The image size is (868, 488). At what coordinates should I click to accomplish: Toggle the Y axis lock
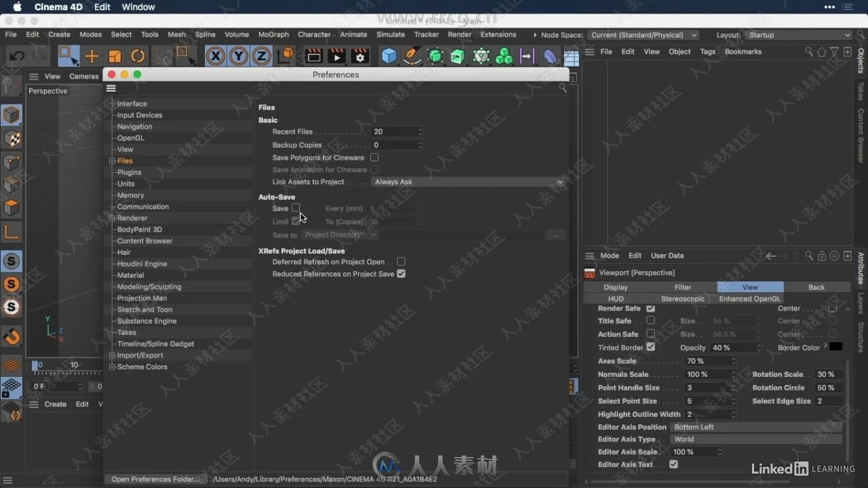(239, 56)
